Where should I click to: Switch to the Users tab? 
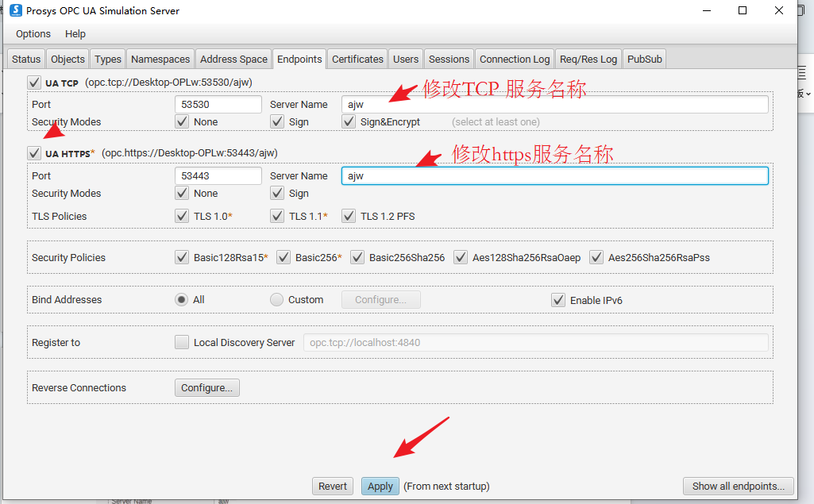[406, 60]
